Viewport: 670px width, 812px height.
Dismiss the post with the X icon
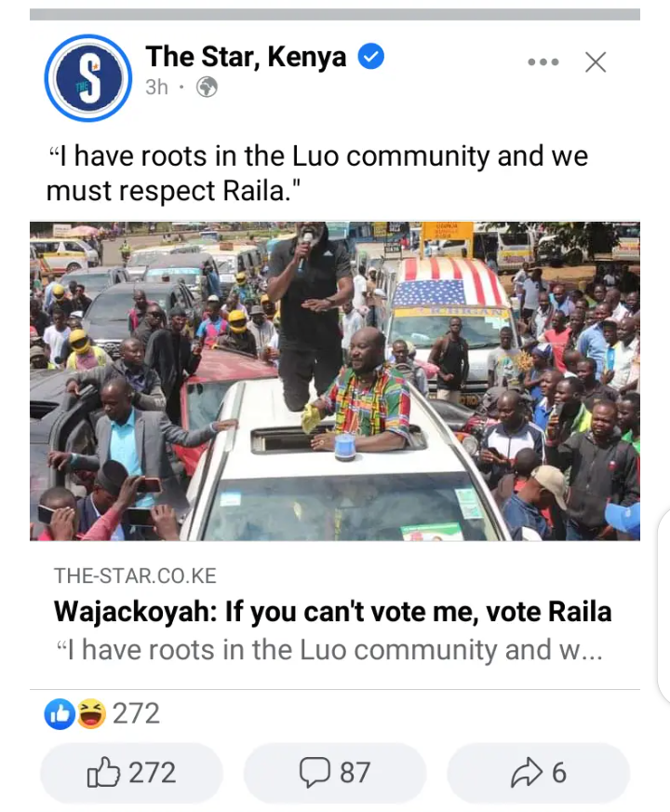(x=596, y=62)
